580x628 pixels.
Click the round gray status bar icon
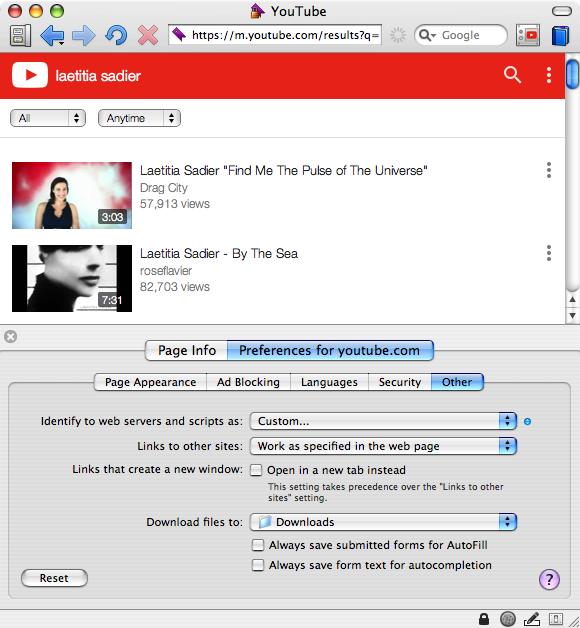point(508,619)
